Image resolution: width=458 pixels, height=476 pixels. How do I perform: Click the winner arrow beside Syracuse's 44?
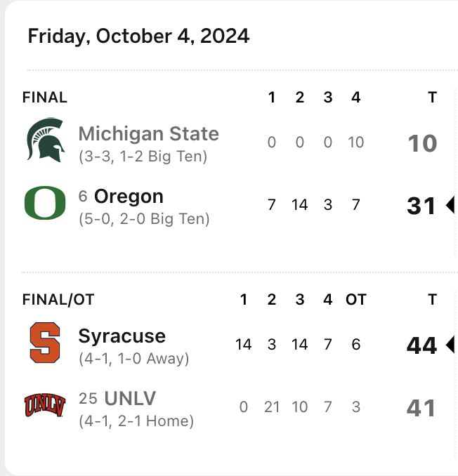[451, 344]
